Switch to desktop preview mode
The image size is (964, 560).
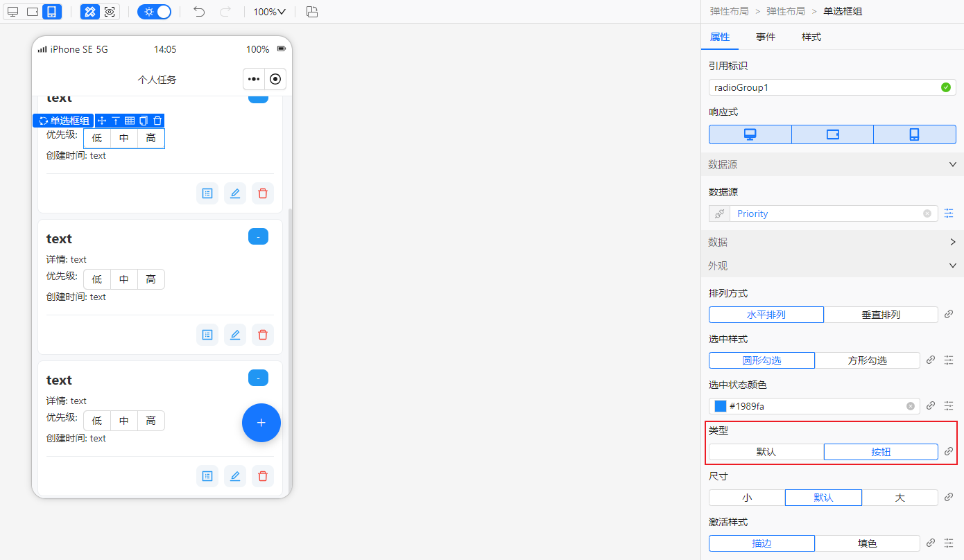tap(12, 12)
